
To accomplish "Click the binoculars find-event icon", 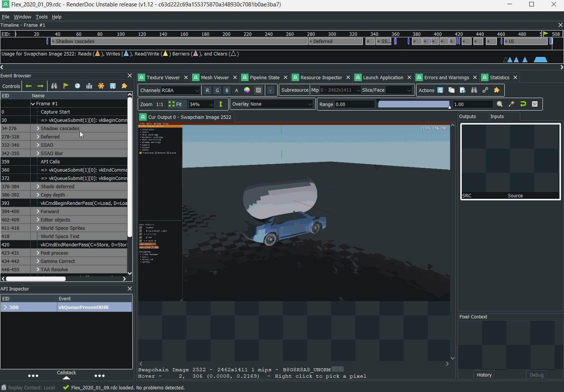I will 54,86.
